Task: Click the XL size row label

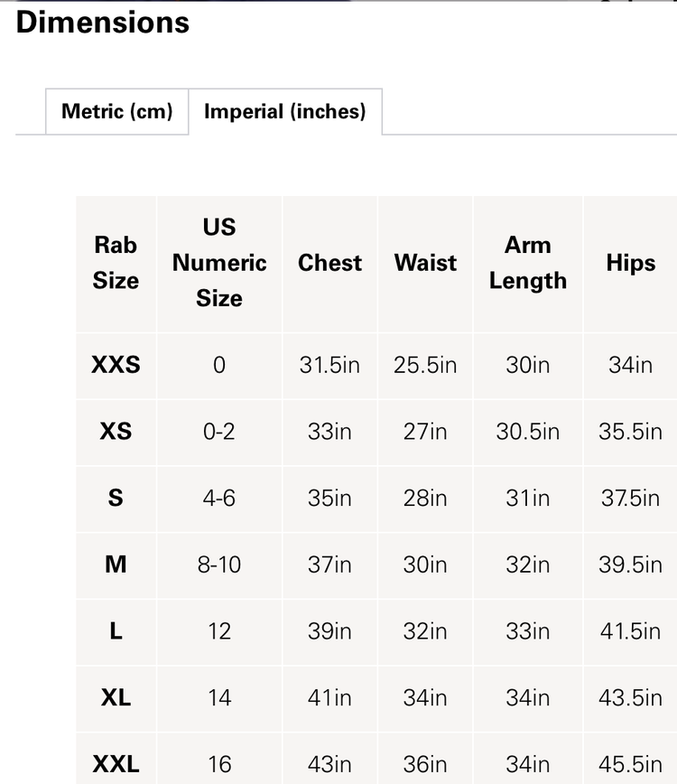Action: (116, 698)
